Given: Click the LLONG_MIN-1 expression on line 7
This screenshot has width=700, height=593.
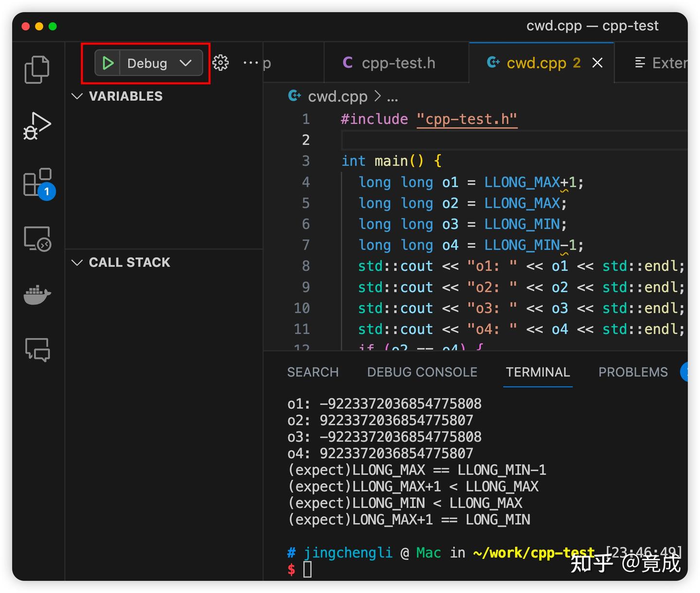Looking at the screenshot, I should tap(530, 245).
